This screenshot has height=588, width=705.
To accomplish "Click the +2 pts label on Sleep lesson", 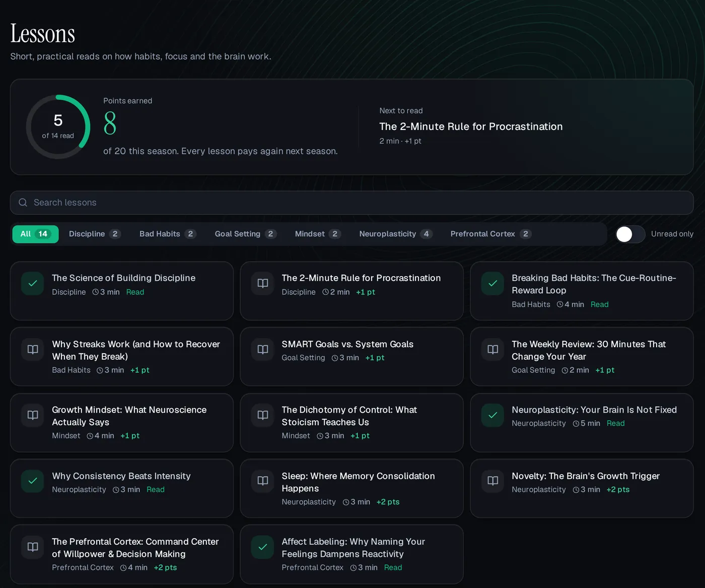I will tap(388, 502).
